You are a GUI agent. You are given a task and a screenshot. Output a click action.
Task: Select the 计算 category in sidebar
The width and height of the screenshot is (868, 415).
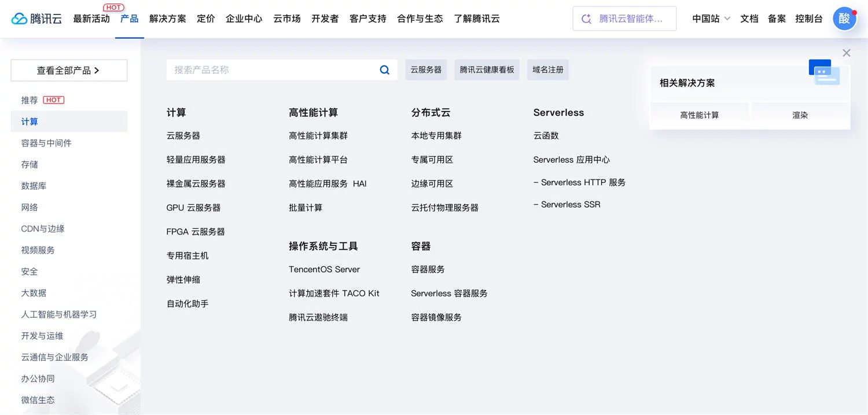(x=30, y=121)
